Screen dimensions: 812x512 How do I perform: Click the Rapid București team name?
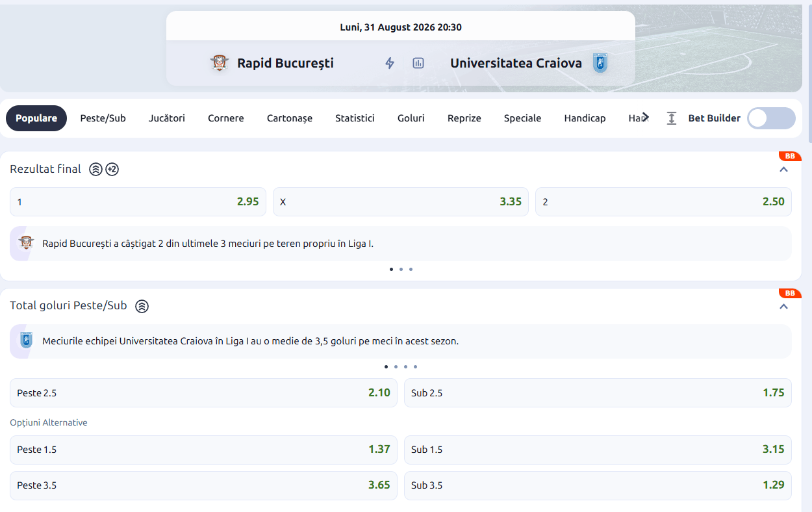click(x=285, y=63)
